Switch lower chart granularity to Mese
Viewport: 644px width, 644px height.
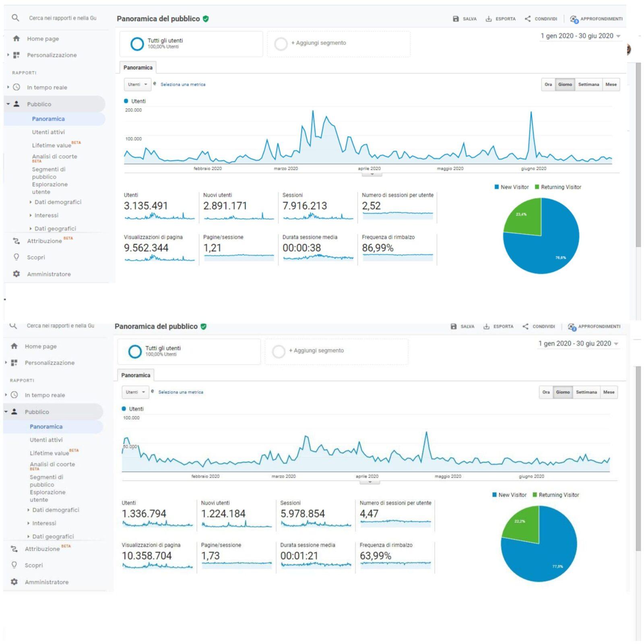(x=609, y=392)
